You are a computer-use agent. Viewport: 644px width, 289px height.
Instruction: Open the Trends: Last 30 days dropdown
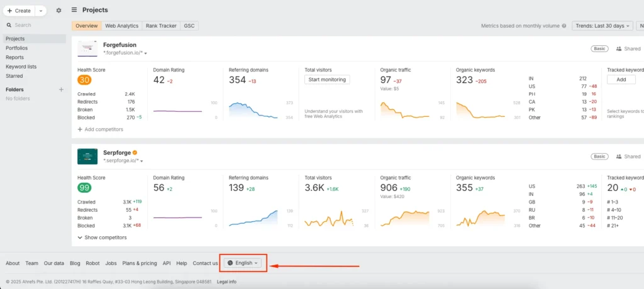click(x=602, y=26)
